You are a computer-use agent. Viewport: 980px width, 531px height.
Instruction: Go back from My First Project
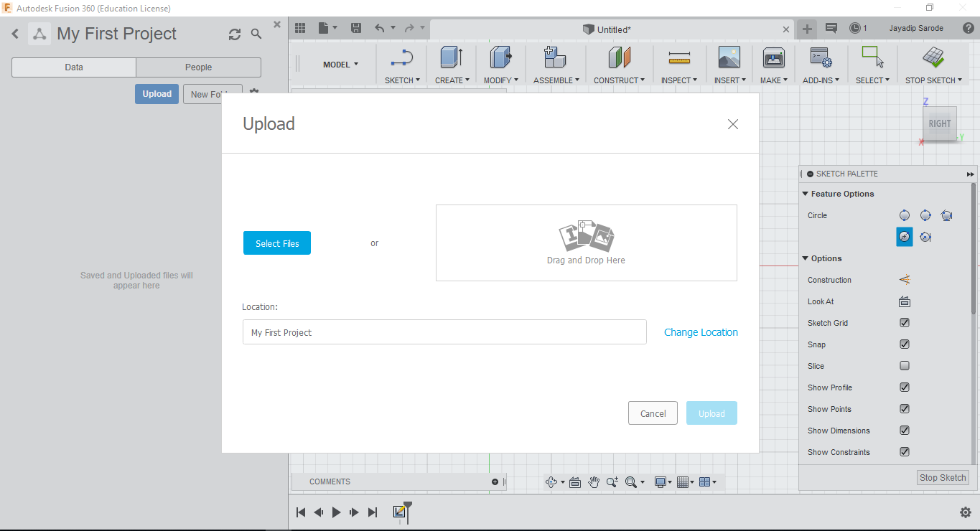pos(15,34)
